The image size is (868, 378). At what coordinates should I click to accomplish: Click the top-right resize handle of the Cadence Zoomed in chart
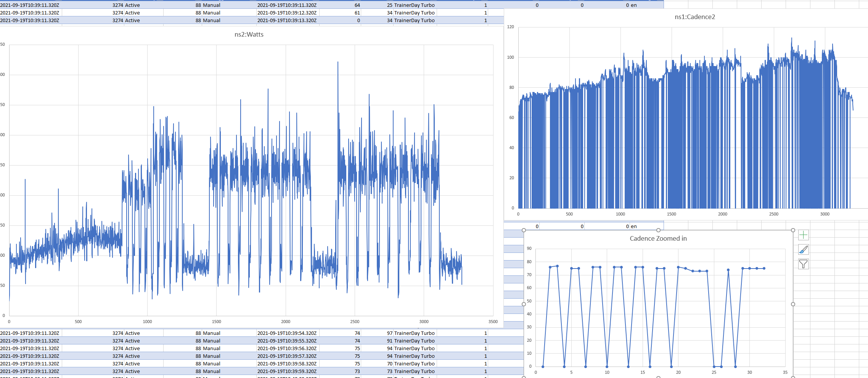793,230
